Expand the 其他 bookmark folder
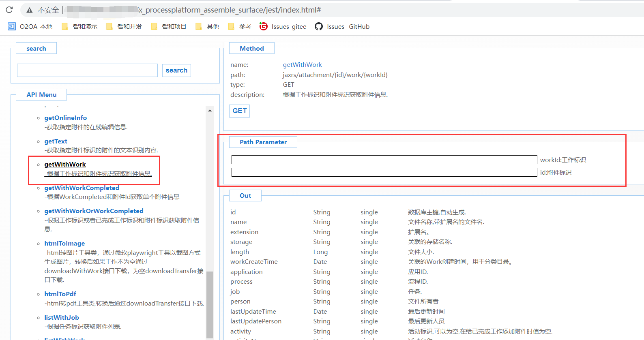Image resolution: width=644 pixels, height=340 pixels. 208,27
